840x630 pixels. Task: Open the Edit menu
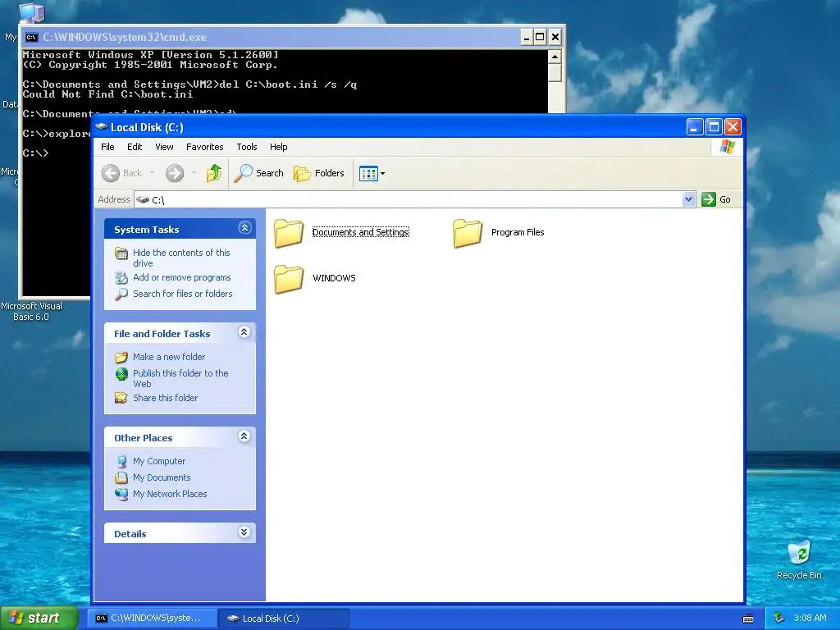tap(135, 147)
